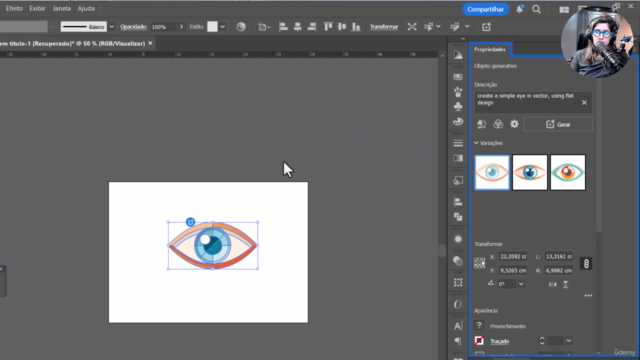Align objects vertical center
This screenshot has width=640, height=360.
(x=342, y=27)
